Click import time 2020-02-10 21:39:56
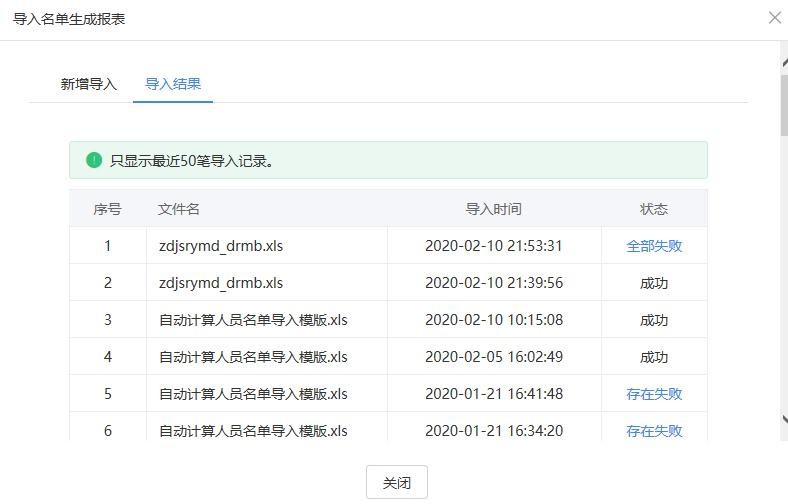This screenshot has height=504, width=788. [494, 283]
